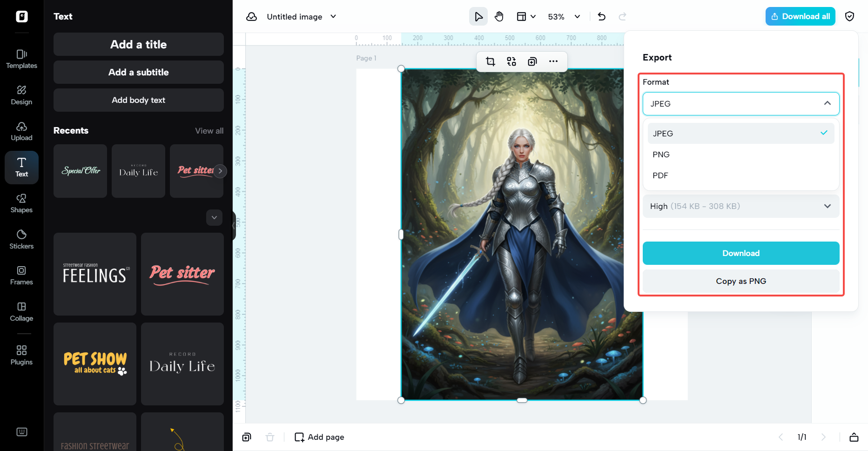Screen dimensions: 868x451
Task: Open the keyboard shortcuts icon bottom left
Action: [x=21, y=432]
